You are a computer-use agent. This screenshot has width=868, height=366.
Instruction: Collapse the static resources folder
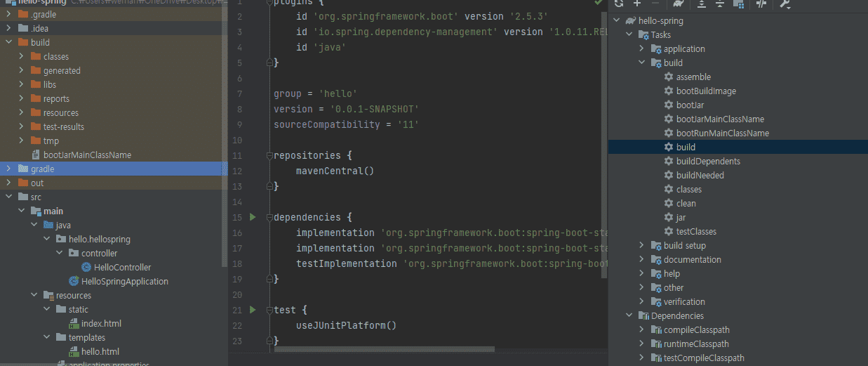(x=46, y=309)
